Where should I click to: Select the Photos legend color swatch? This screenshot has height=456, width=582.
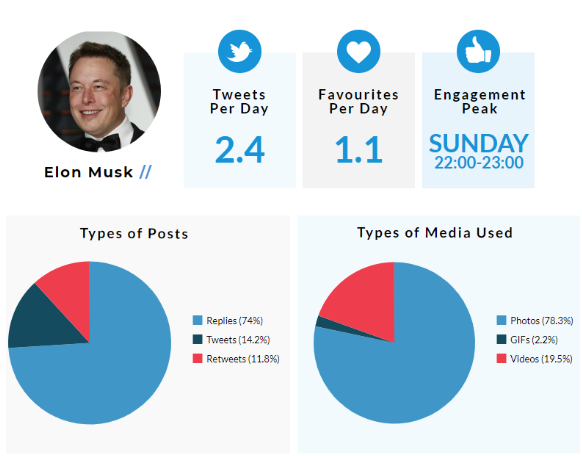click(501, 320)
